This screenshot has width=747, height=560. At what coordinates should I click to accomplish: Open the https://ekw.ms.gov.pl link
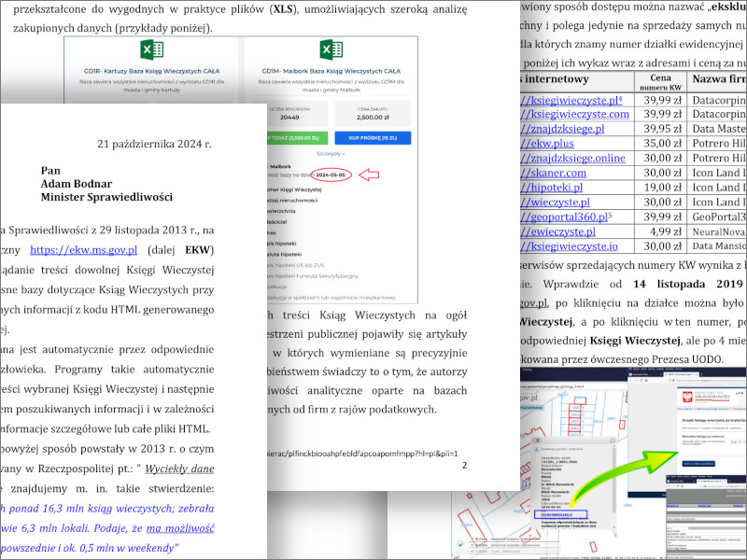click(x=83, y=250)
